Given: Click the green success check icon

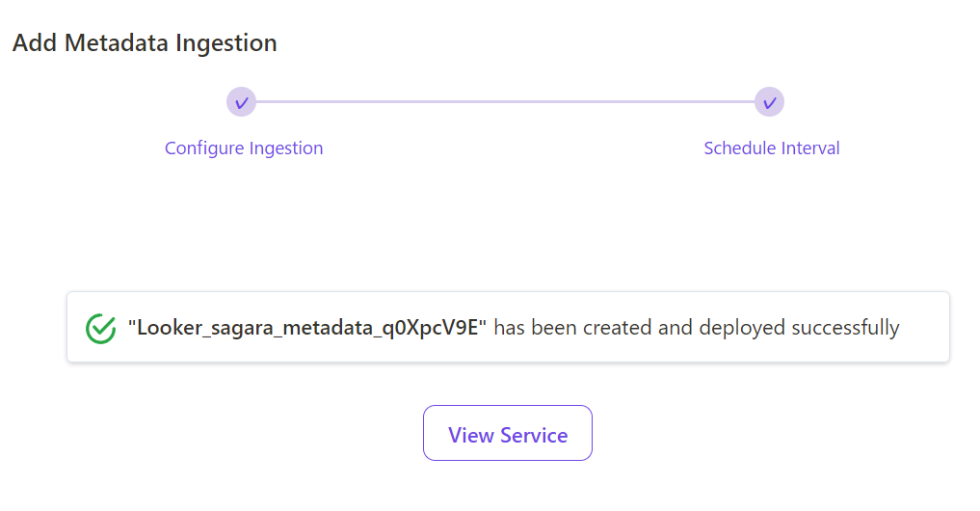Looking at the screenshot, I should click(x=100, y=328).
